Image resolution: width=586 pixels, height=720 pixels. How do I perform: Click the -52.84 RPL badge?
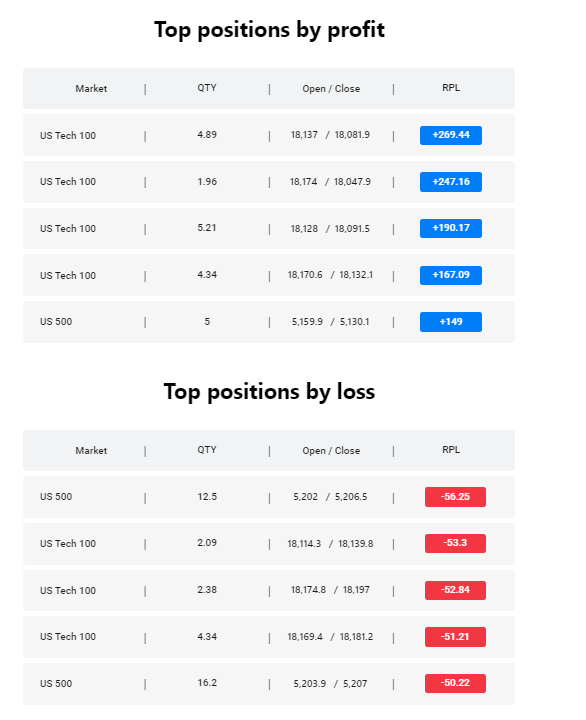[455, 590]
